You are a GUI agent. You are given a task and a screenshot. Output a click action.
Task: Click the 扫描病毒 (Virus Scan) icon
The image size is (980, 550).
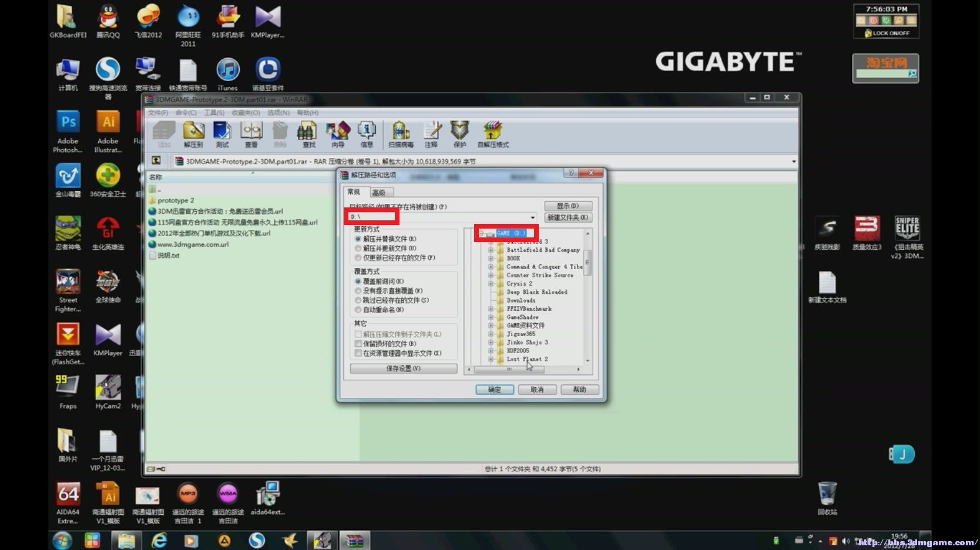(401, 134)
